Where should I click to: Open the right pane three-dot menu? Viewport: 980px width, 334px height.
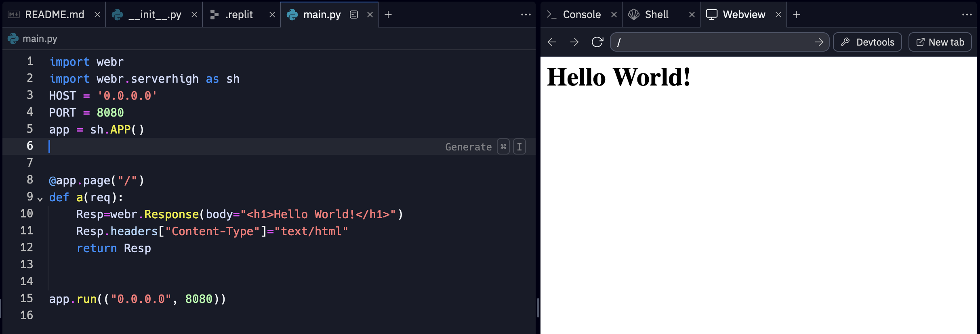click(967, 15)
